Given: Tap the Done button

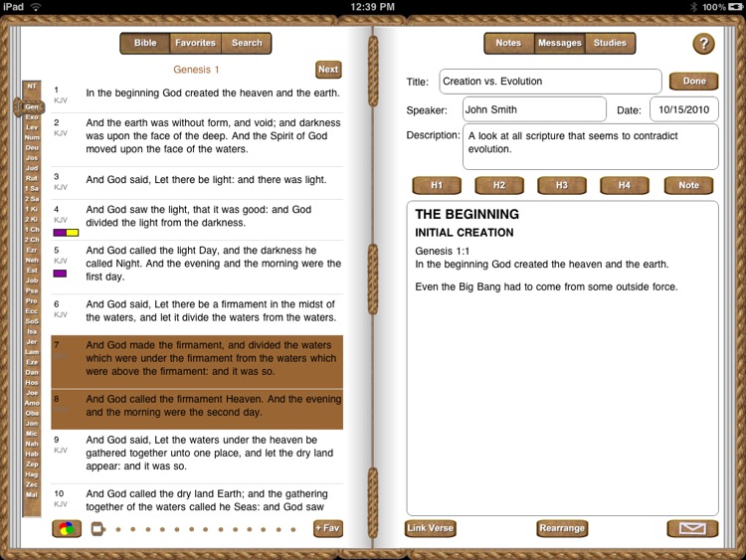Looking at the screenshot, I should [x=694, y=81].
